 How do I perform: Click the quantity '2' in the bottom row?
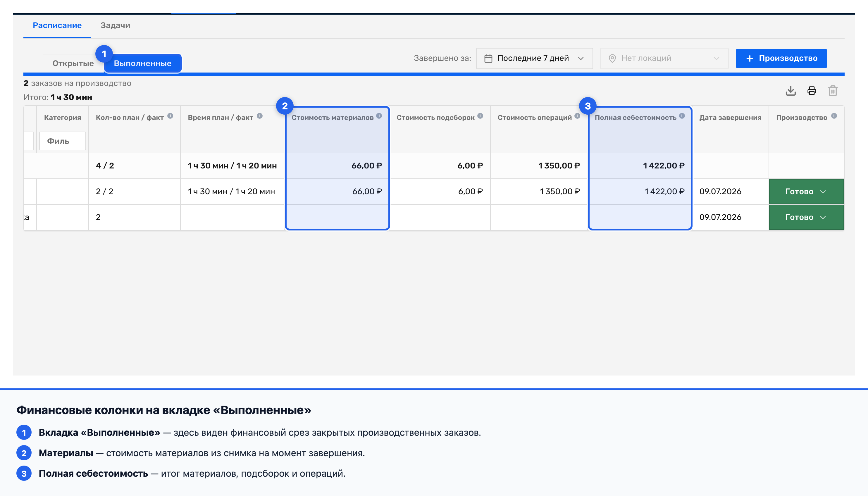pyautogui.click(x=98, y=217)
